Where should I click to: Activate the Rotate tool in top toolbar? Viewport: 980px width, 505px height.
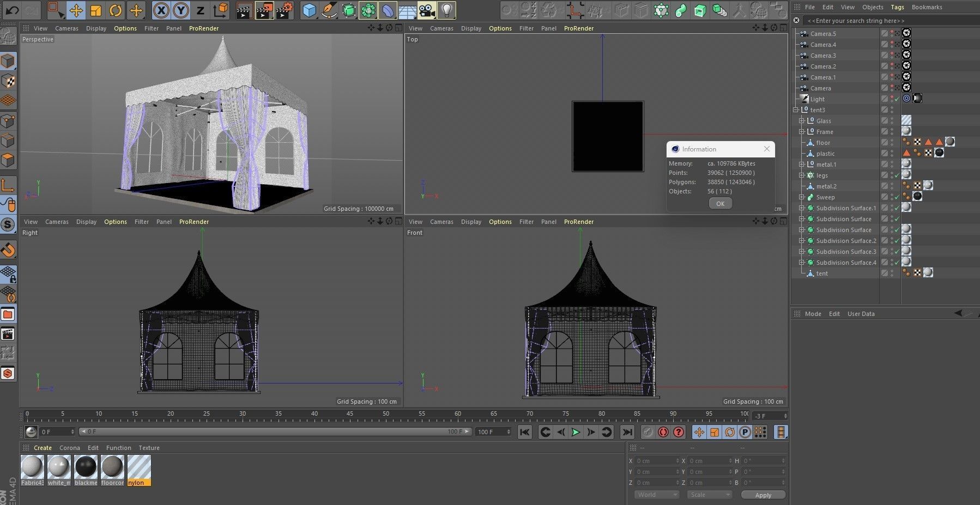click(x=115, y=10)
